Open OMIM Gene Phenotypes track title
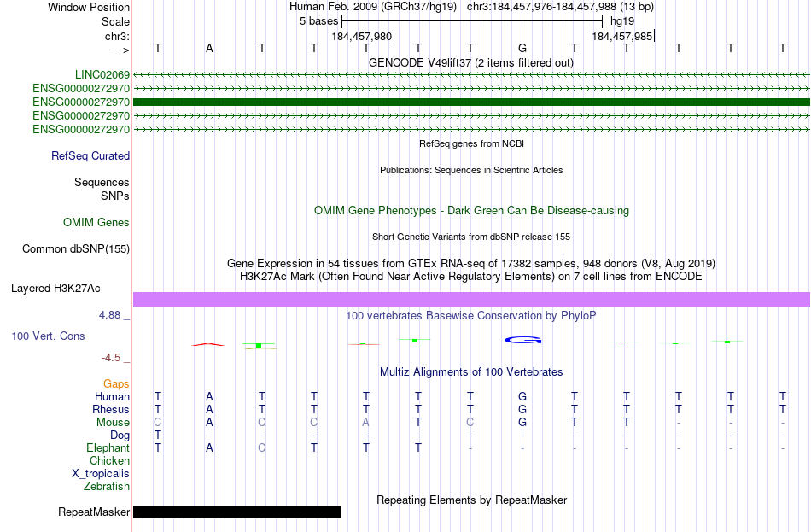 tap(471, 211)
